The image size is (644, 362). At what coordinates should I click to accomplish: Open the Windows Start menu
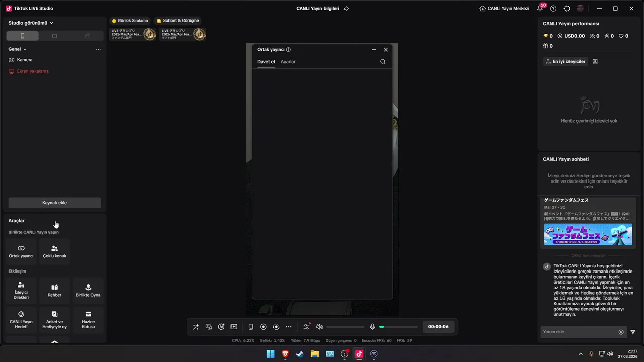pos(271,354)
